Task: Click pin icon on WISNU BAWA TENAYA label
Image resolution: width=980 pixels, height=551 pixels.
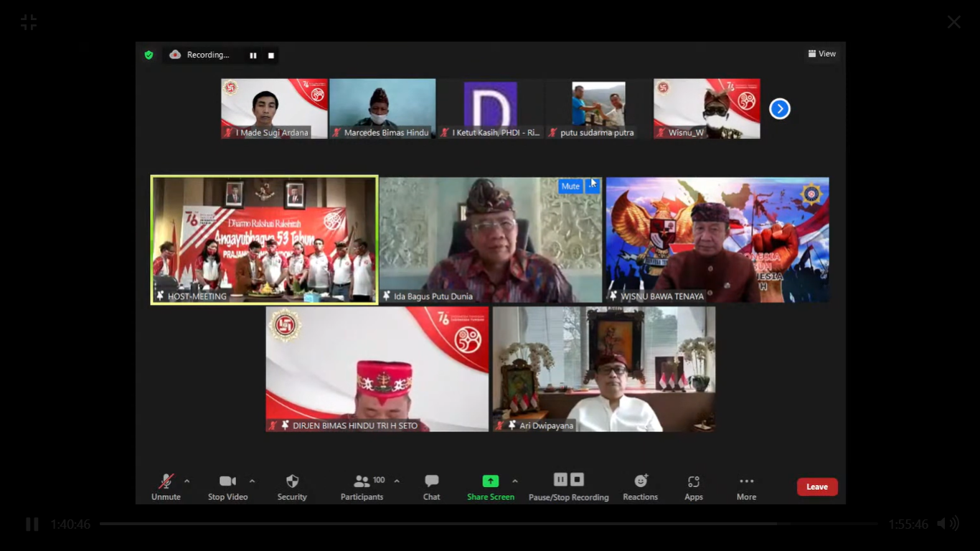Action: pos(613,296)
